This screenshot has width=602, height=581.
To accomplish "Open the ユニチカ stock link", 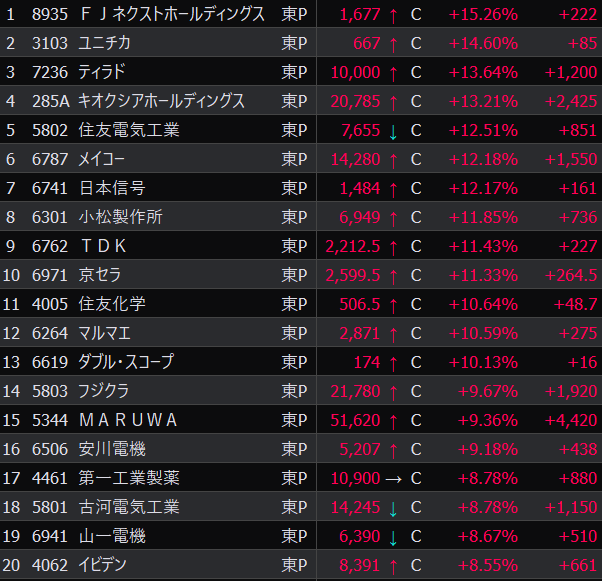I will 105,44.
